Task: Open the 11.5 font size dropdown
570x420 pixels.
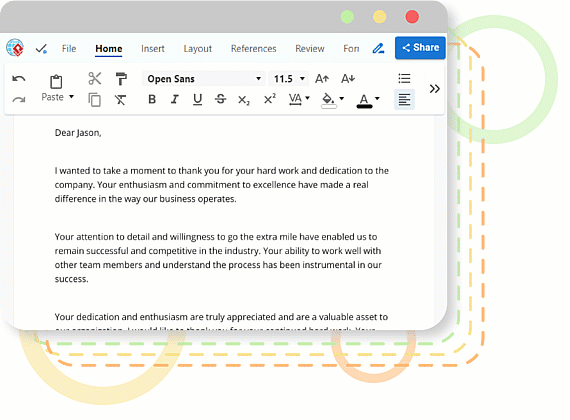Action: pos(289,79)
